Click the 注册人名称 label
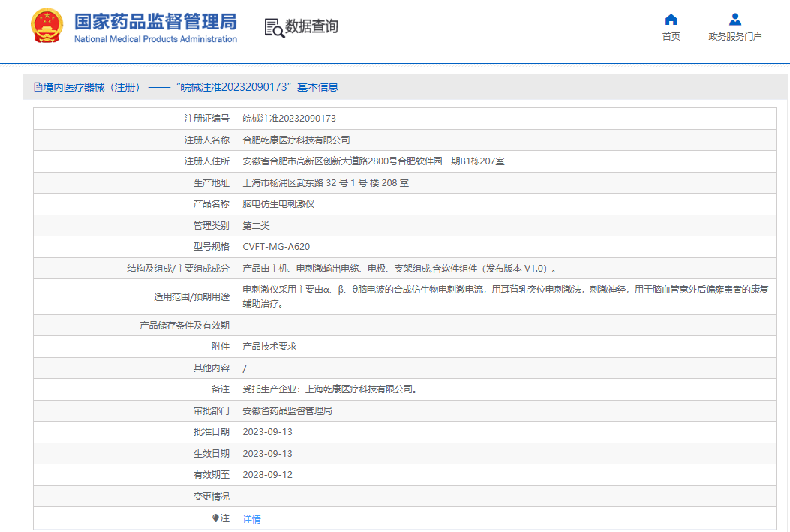Viewport: 790px width, 532px height. [206, 140]
